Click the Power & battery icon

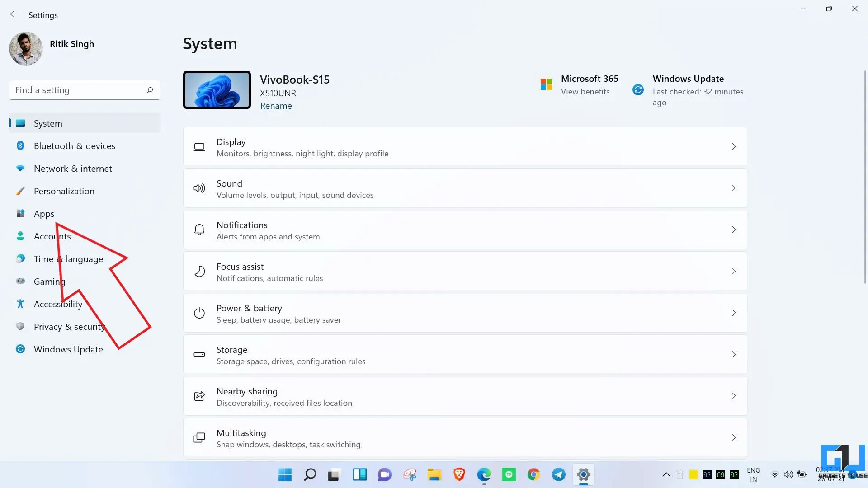(199, 313)
